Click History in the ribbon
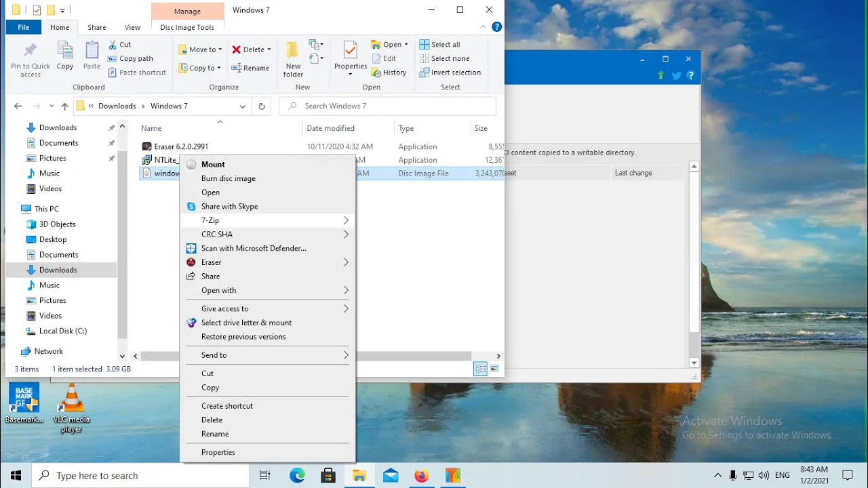The width and height of the screenshot is (868, 488). point(389,73)
